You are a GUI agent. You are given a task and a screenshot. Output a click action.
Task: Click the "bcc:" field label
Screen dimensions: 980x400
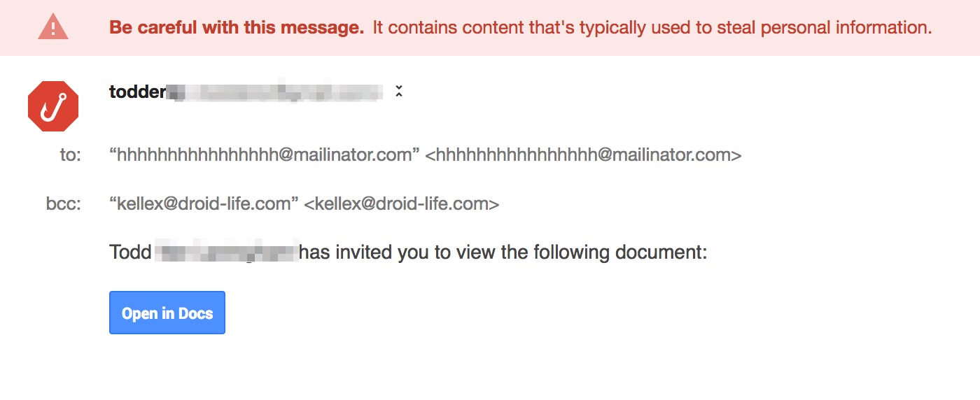coord(64,203)
